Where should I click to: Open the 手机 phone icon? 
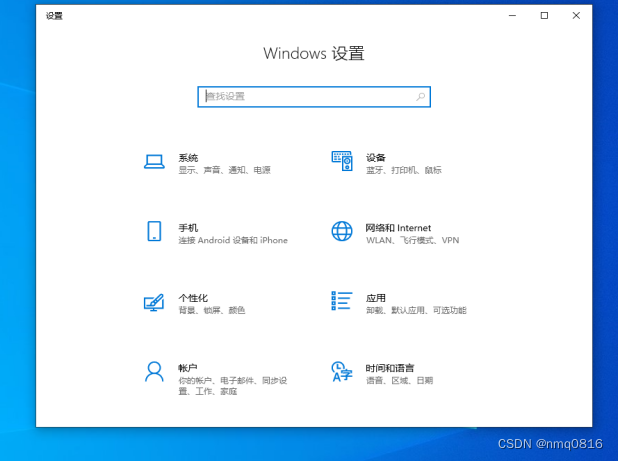154,231
